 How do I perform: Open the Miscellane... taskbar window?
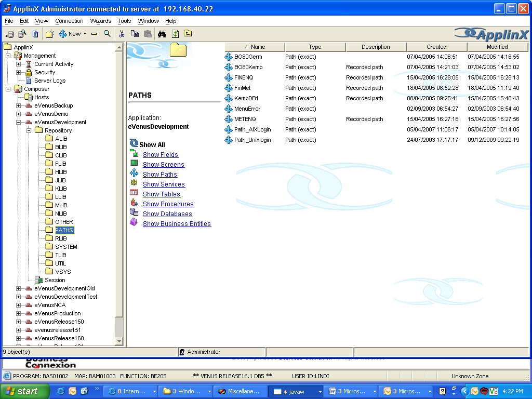pyautogui.click(x=240, y=392)
